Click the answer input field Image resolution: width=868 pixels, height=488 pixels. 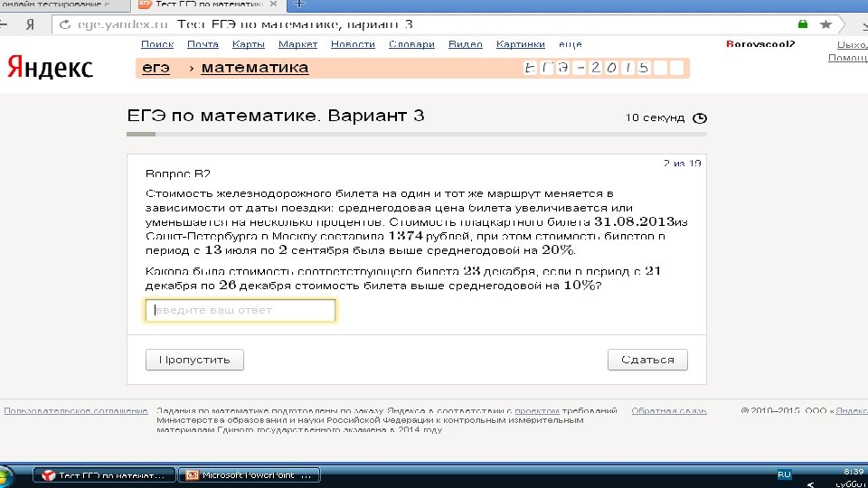pyautogui.click(x=241, y=310)
